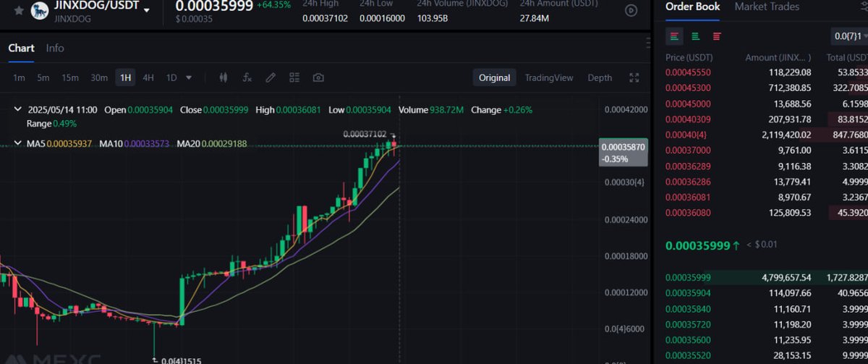Image resolution: width=868 pixels, height=364 pixels.
Task: Click the Amount (JINX...) column header
Action: [x=778, y=57]
